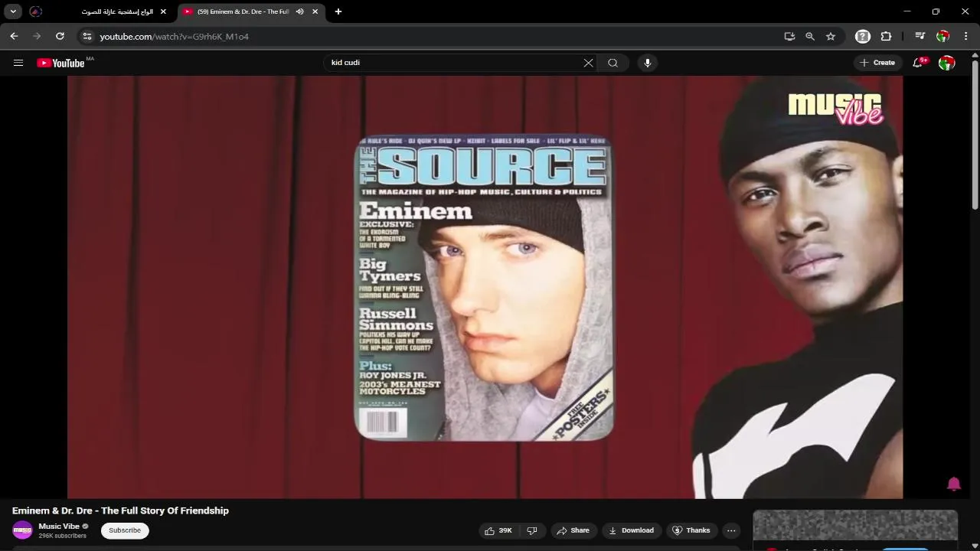980x551 pixels.
Task: Open the YouTube hamburger guide menu
Action: click(18, 63)
